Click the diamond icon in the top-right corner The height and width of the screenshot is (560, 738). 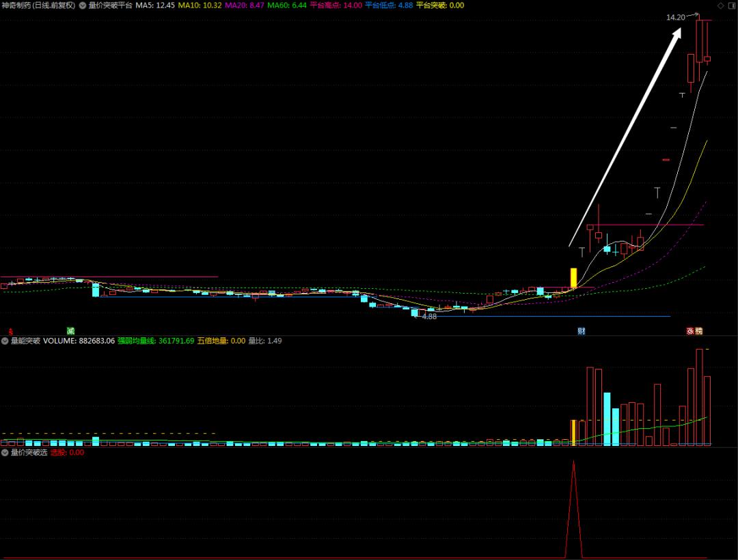(721, 5)
